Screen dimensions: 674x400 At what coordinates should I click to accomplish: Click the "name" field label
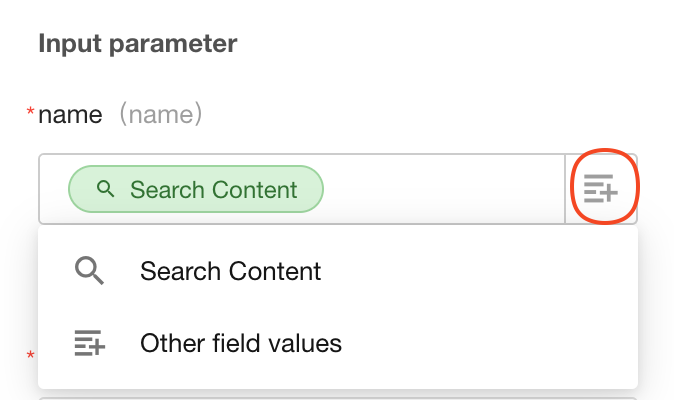tap(70, 115)
